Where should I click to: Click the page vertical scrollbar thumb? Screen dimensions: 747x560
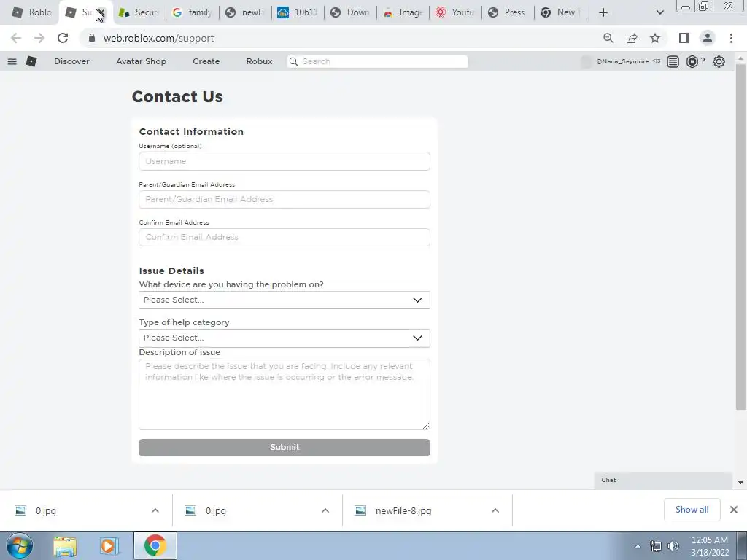740,236
